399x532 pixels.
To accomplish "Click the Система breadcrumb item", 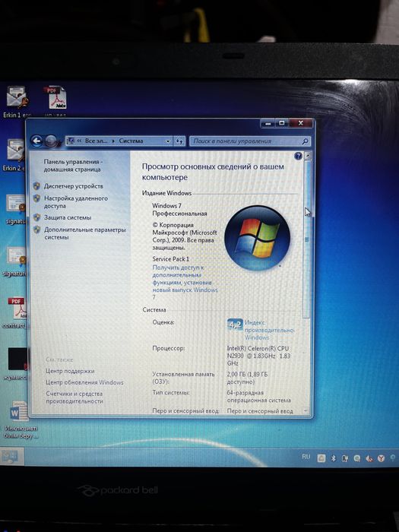I will click(131, 141).
